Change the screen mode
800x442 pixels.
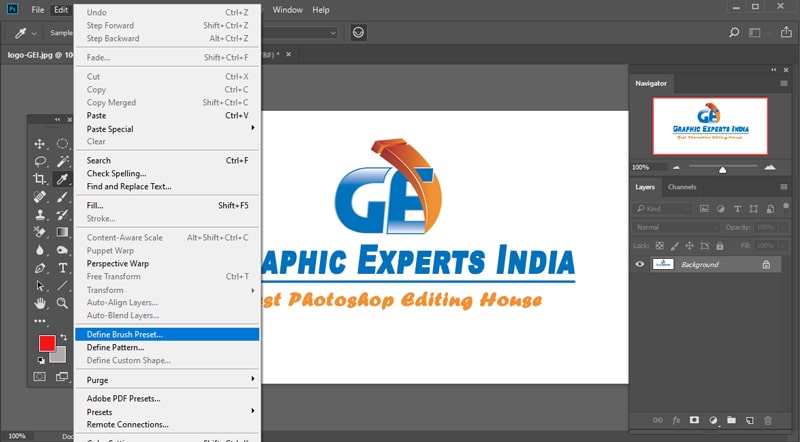(x=62, y=377)
